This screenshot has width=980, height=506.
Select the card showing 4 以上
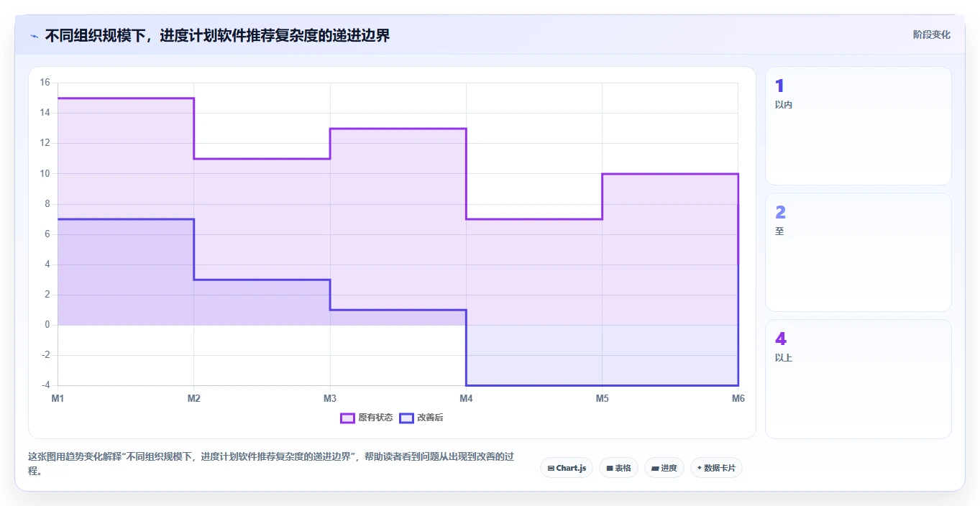coord(858,379)
